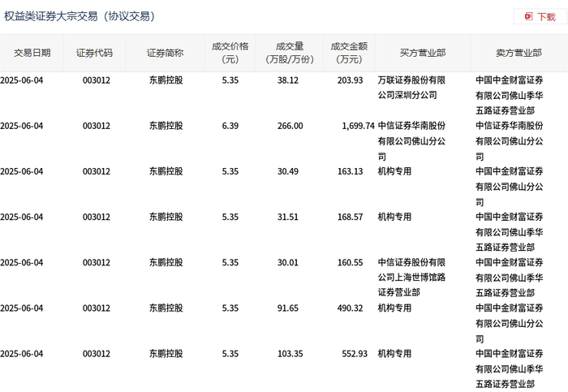
Task: Click 东鹏控股 in the 31.51 volume row
Action: pos(166,217)
